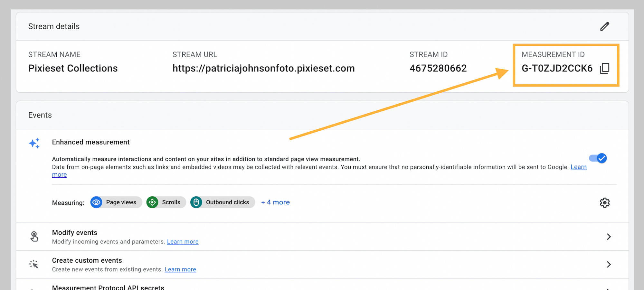Expand the Modify events chevron
Viewport: 644px width, 290px height.
coord(609,237)
